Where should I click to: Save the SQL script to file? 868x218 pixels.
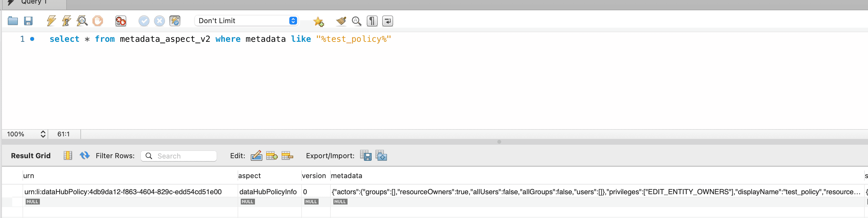point(28,21)
